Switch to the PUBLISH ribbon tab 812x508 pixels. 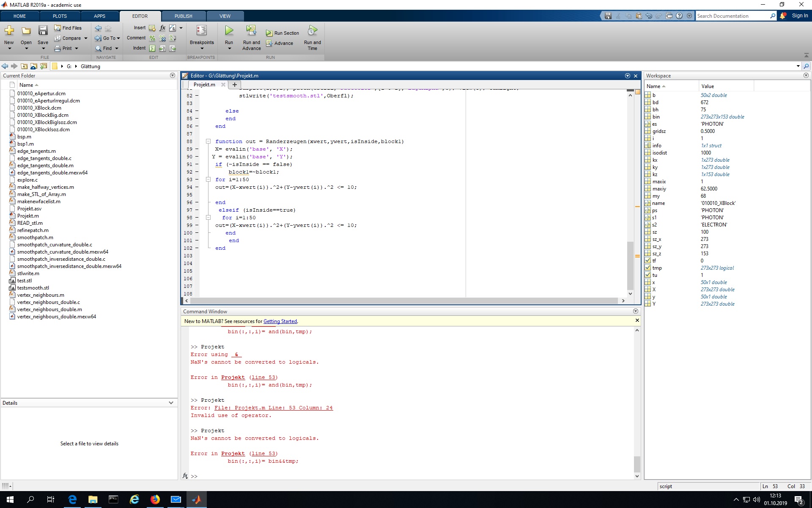pos(183,16)
